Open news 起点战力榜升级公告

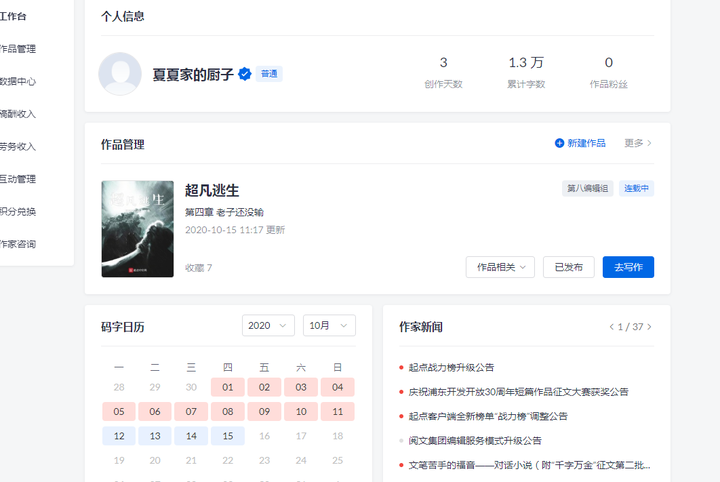(451, 367)
